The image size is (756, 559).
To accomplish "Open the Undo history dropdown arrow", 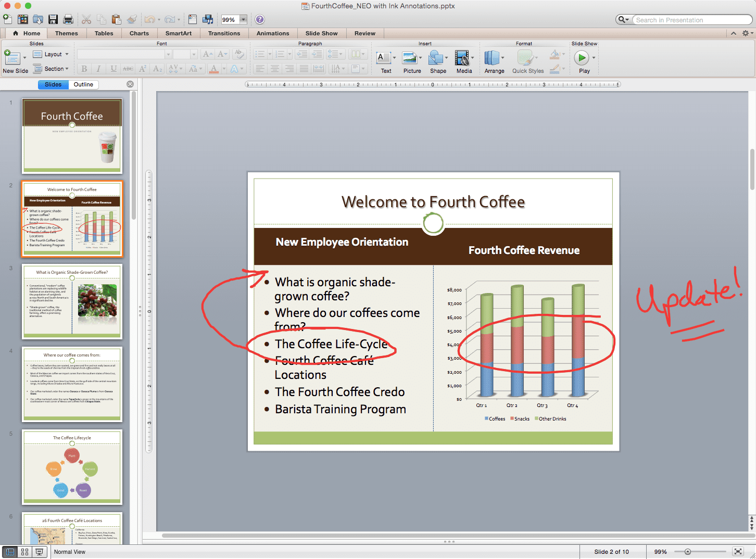I will tap(159, 20).
